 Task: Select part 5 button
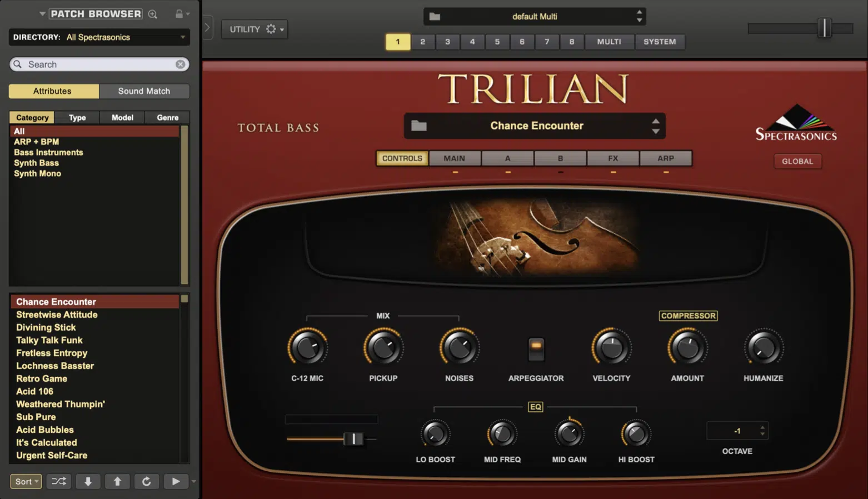click(497, 42)
